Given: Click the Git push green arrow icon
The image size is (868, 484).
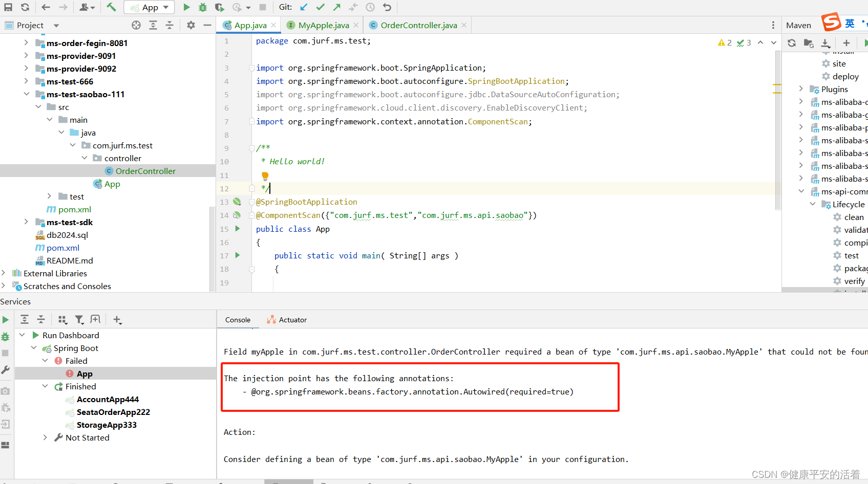Looking at the screenshot, I should [337, 7].
